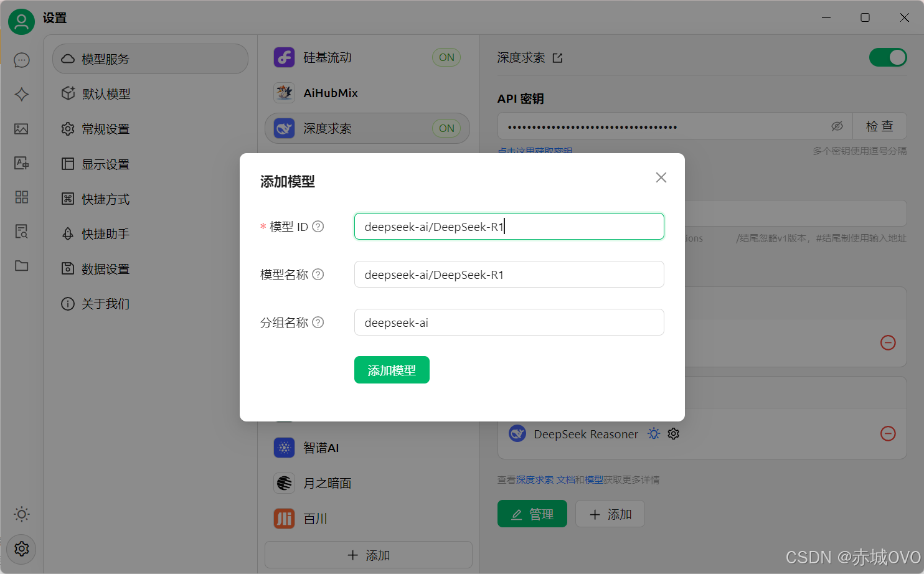This screenshot has height=574, width=924.
Task: Click DeepSeek Reasoner reasoning sun icon
Action: coord(653,433)
